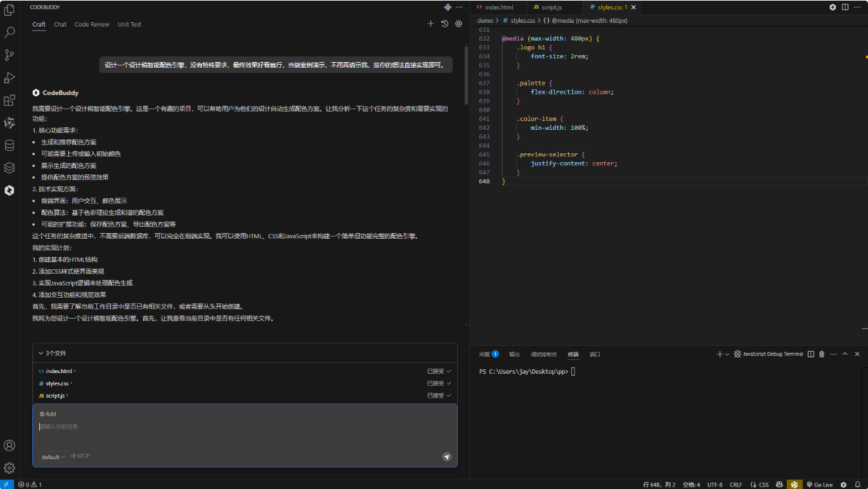This screenshot has height=489, width=868.
Task: Click the @media breadcrumb segment
Action: [585, 20]
